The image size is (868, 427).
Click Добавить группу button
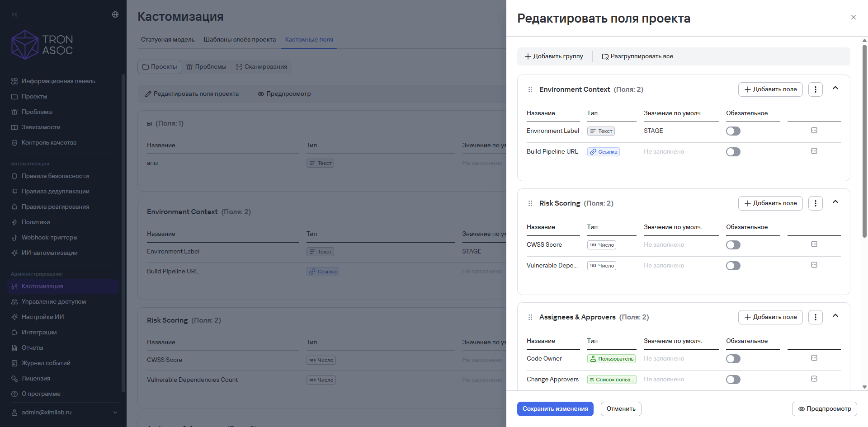(x=554, y=56)
